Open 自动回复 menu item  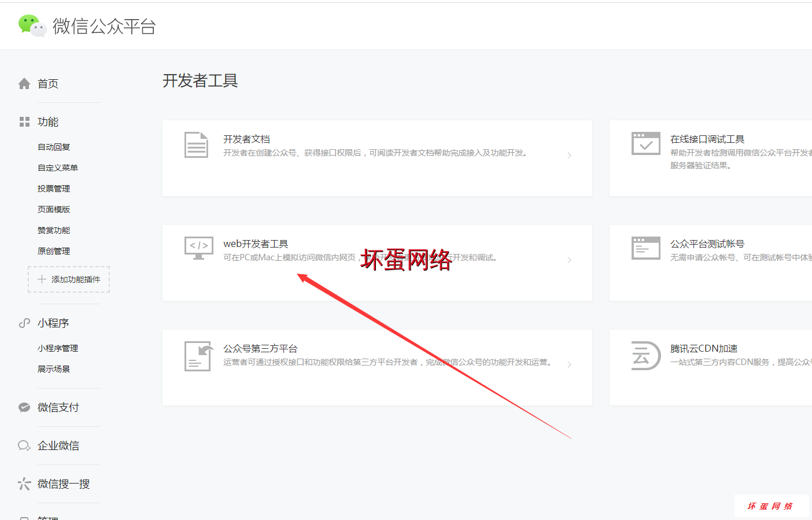click(x=54, y=147)
